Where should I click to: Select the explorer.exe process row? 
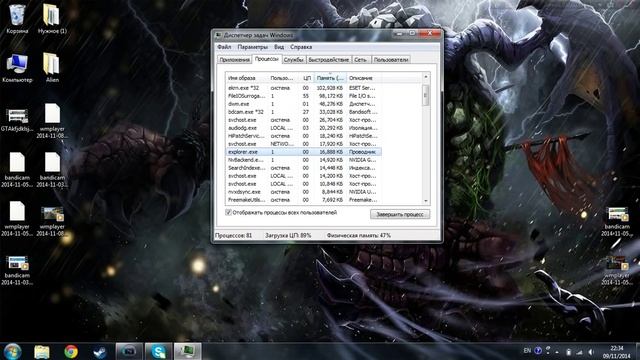coord(303,152)
